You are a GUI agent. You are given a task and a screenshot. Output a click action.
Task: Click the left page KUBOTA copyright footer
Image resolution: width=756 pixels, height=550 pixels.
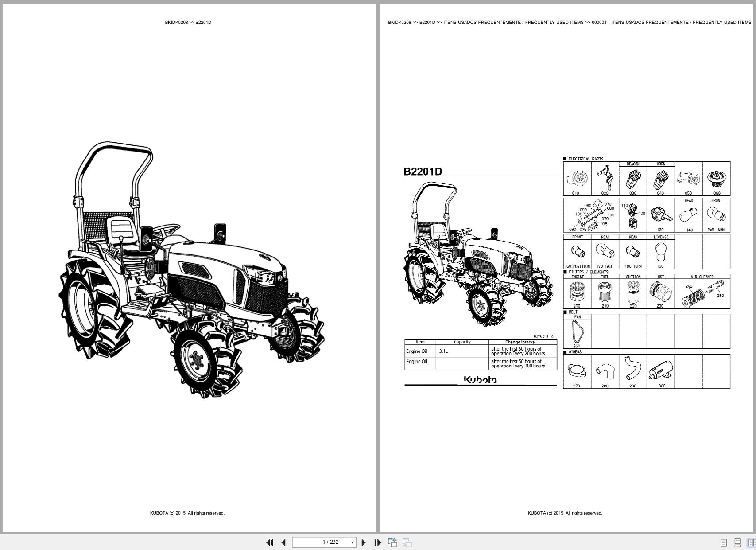tap(187, 513)
